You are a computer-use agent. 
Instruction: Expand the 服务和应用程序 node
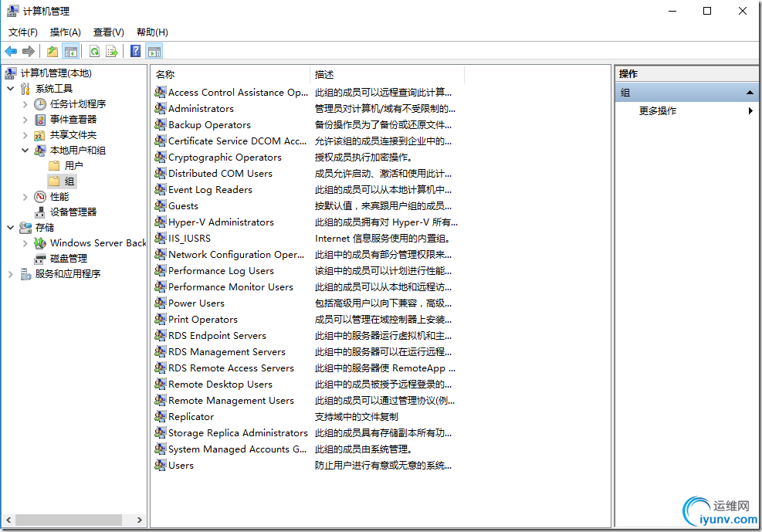[x=11, y=274]
